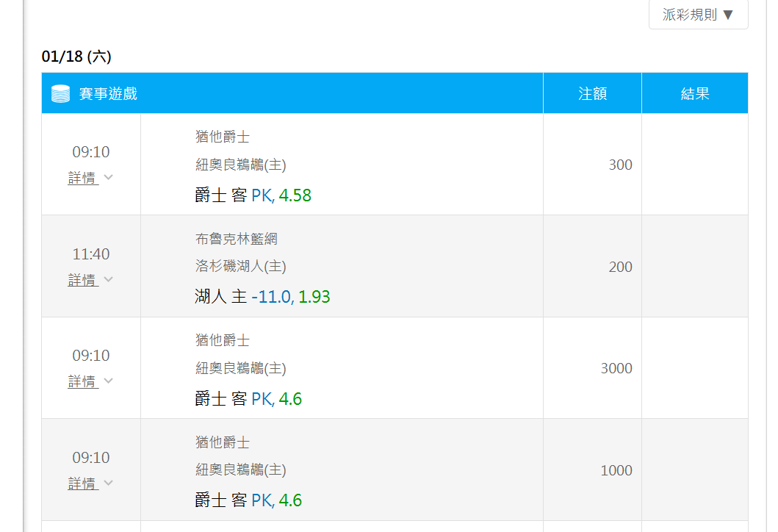Click the coin stack icon beside 賽事遊戲
The height and width of the screenshot is (532, 778).
click(60, 93)
